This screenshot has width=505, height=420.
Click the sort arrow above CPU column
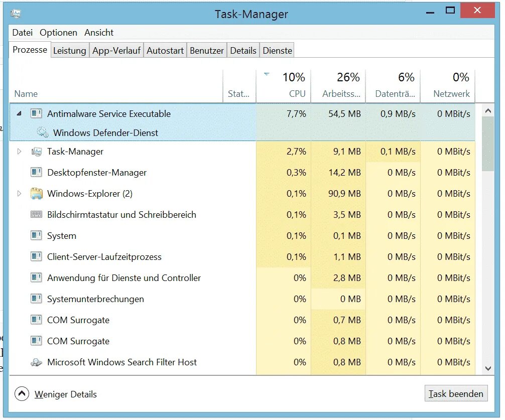coord(267,74)
